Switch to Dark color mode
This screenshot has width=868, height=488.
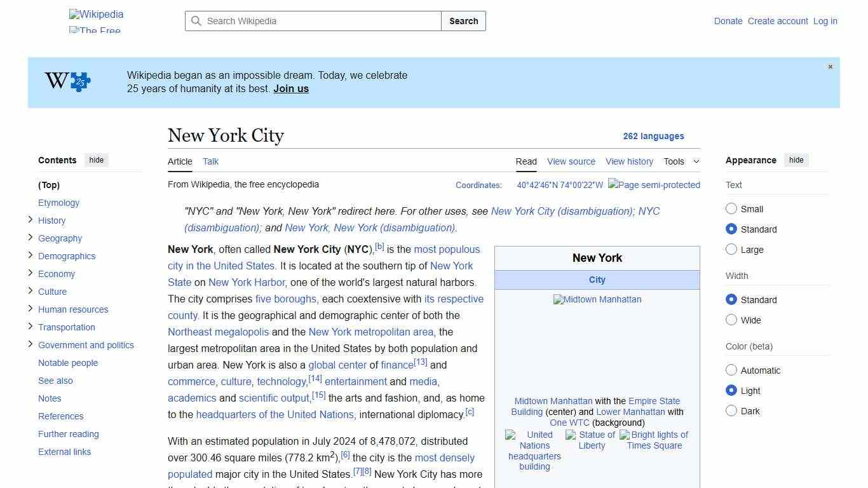[x=731, y=411]
